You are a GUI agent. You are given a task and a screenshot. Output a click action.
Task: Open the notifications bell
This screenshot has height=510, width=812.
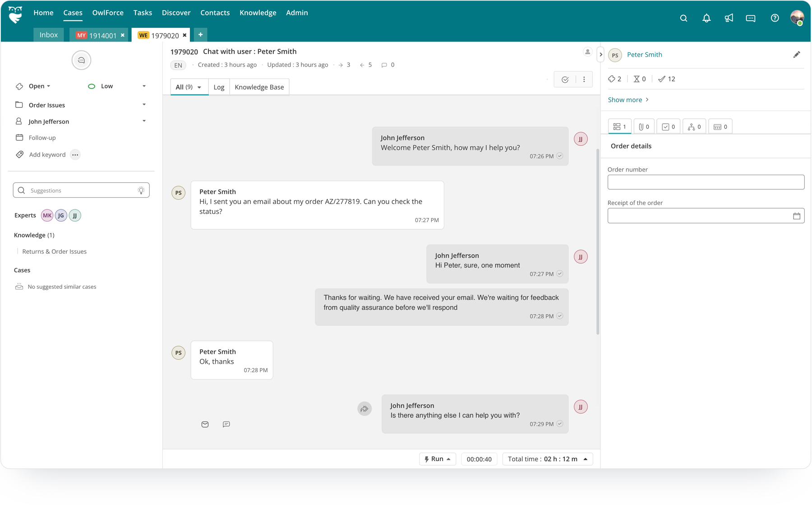click(x=706, y=18)
